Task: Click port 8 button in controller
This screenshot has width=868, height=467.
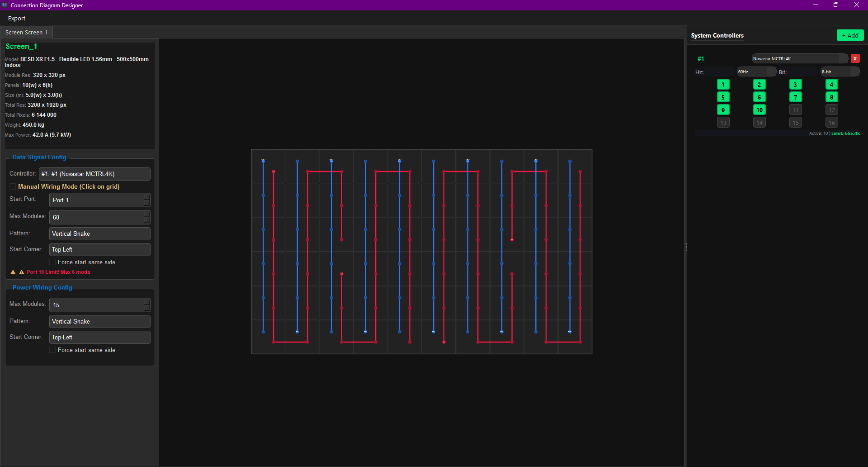Action: point(831,97)
